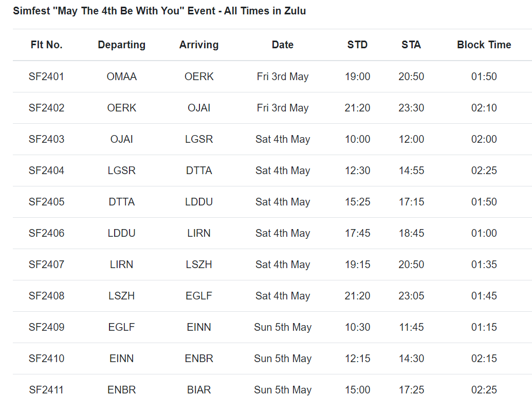Click STA time 23:05
Viewport: 532px width, 415px height.
pyautogui.click(x=411, y=296)
